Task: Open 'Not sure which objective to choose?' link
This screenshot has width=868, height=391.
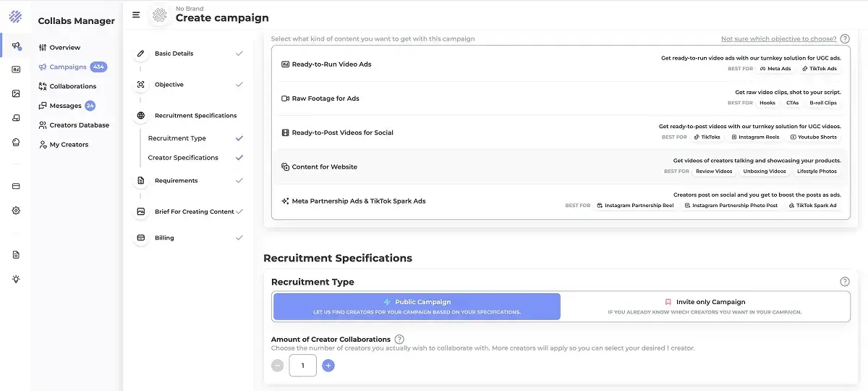Action: point(778,39)
